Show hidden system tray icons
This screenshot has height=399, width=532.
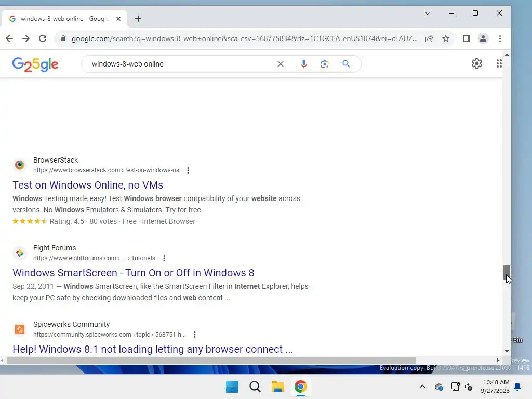[422, 387]
